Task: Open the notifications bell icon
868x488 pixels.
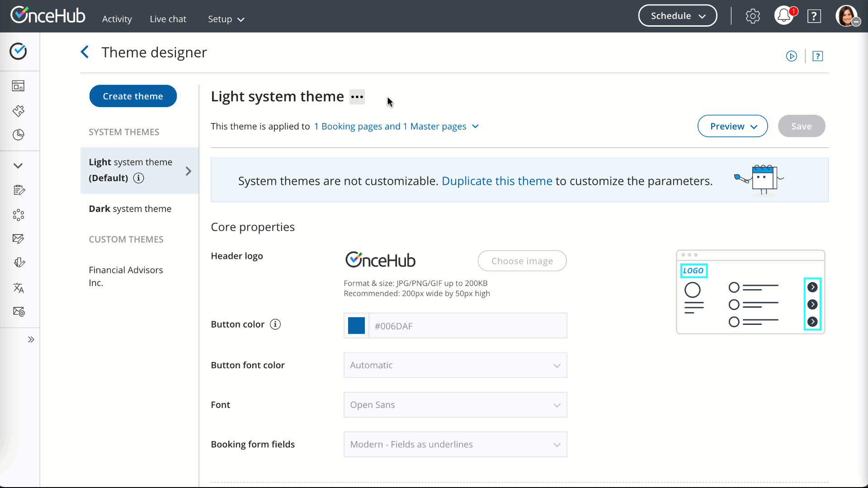Action: click(784, 16)
